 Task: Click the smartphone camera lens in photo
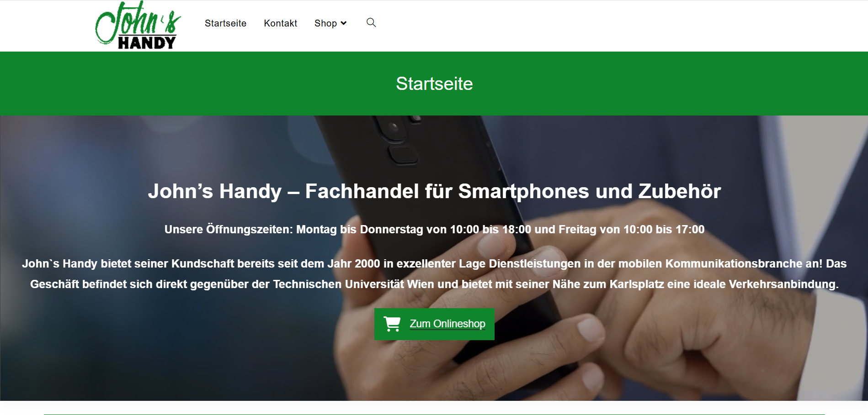(392, 126)
